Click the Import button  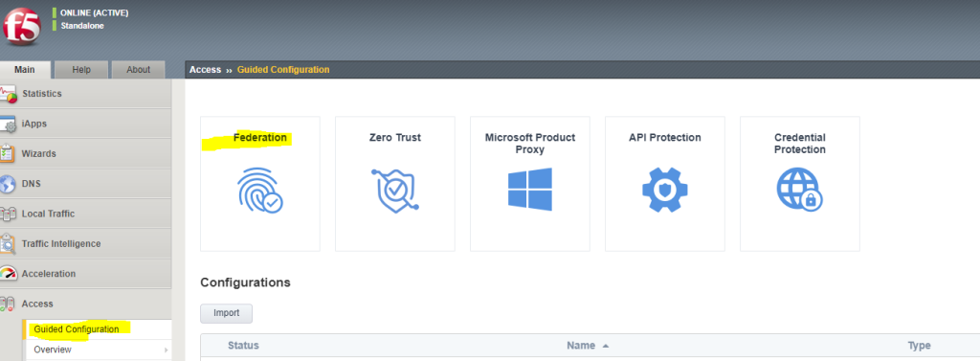(226, 313)
